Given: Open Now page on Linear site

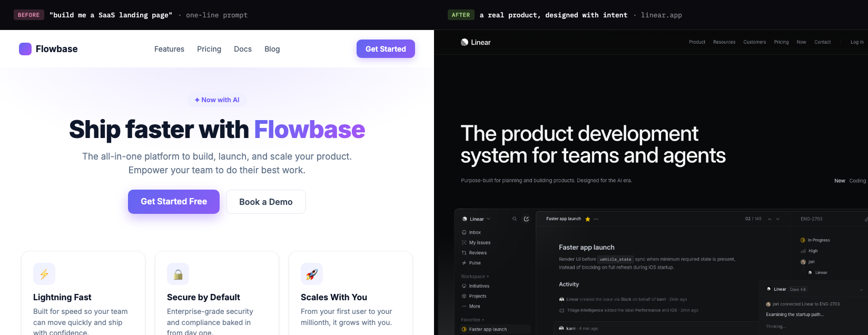Looking at the screenshot, I should point(801,42).
